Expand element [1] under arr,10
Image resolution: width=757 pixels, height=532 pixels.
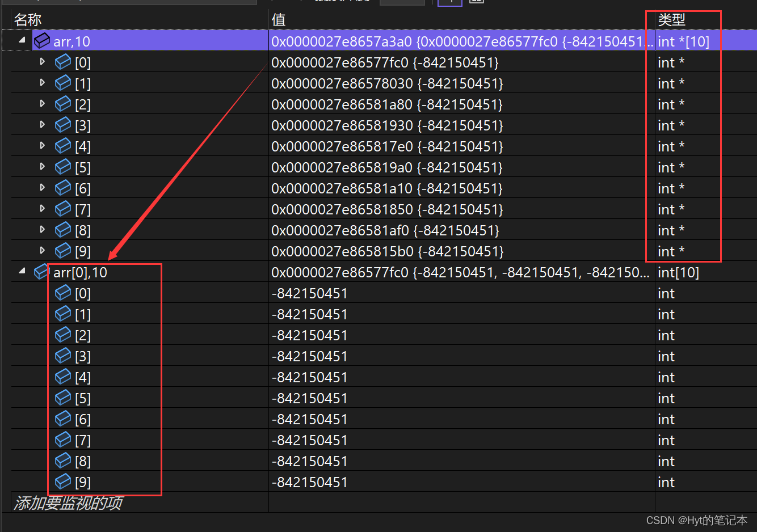pos(43,82)
